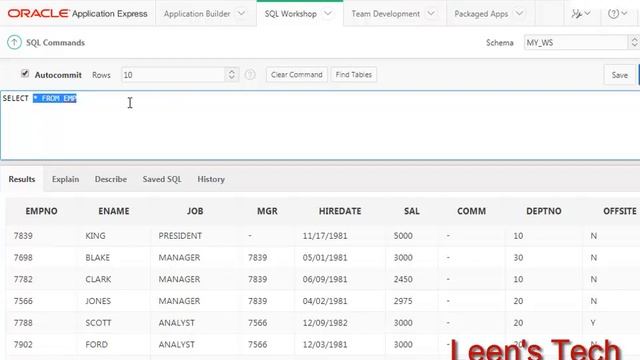
Task: Go to the SQL Workshop tab
Action: (x=290, y=13)
